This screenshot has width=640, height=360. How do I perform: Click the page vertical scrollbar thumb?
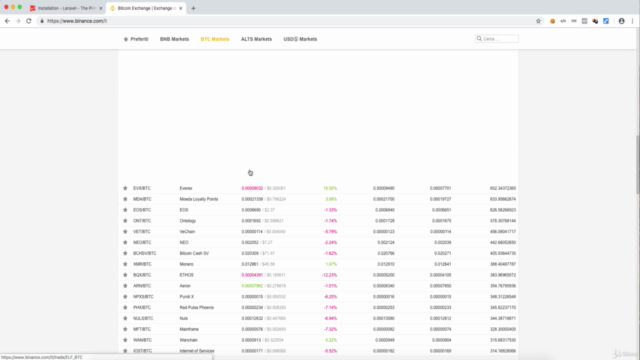coord(638,164)
